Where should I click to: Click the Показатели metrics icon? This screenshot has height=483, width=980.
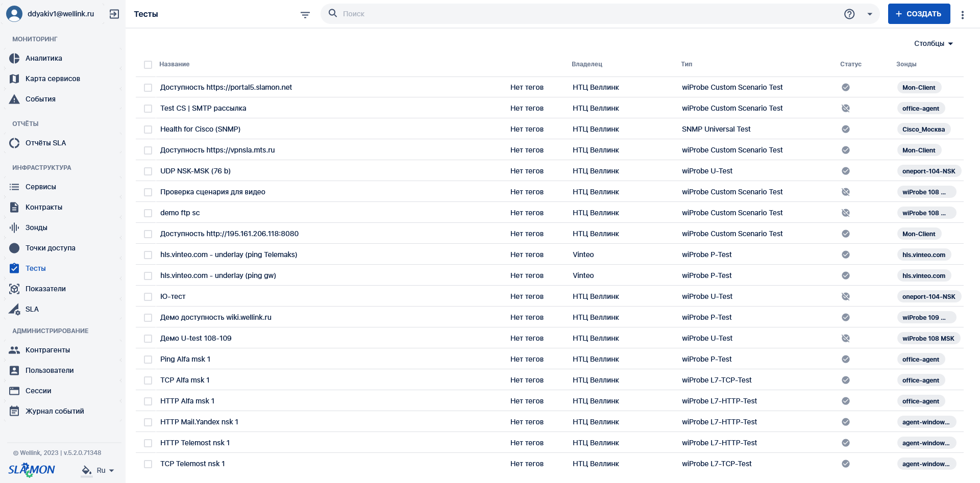click(x=14, y=289)
